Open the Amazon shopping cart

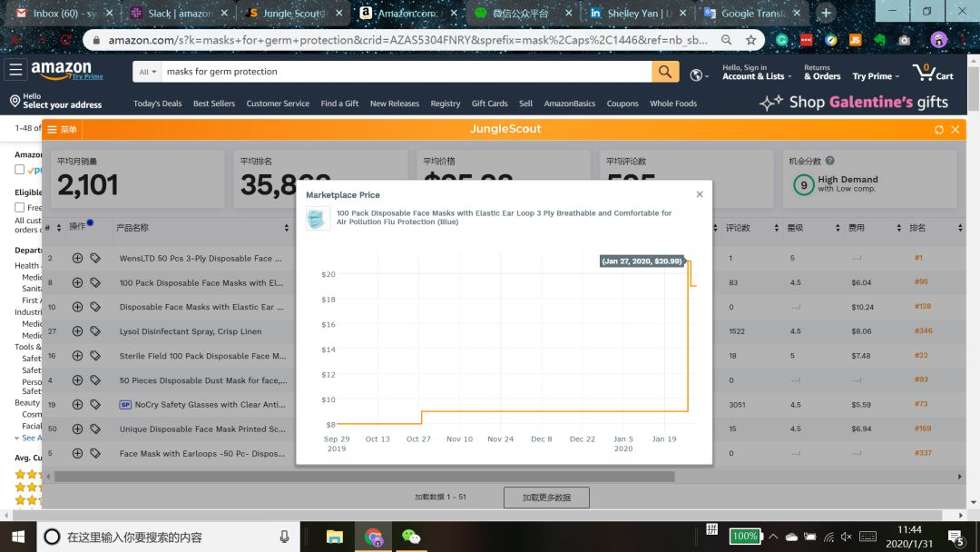(933, 73)
